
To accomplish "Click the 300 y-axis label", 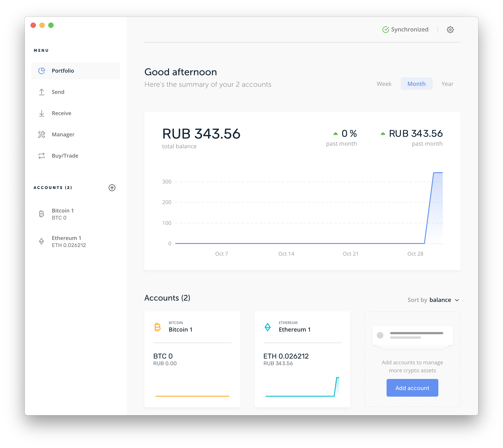I will tap(167, 182).
